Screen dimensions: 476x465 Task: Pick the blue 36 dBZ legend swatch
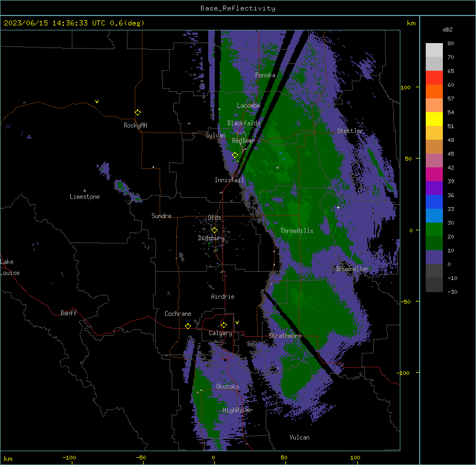coord(434,202)
